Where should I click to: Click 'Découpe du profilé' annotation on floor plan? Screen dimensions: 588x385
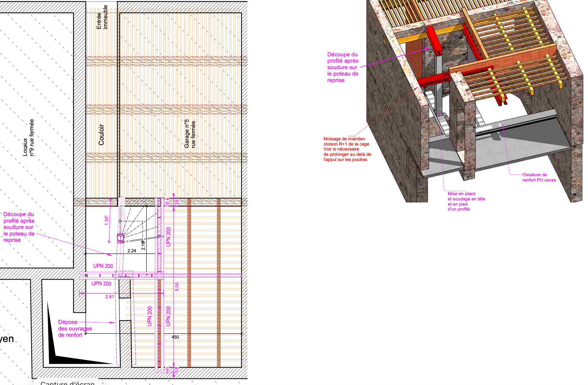(19, 227)
